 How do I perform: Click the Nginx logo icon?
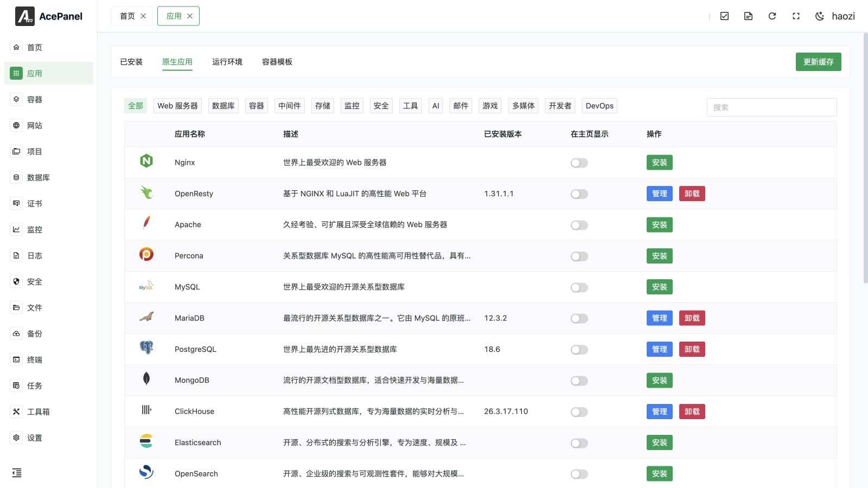click(x=146, y=161)
